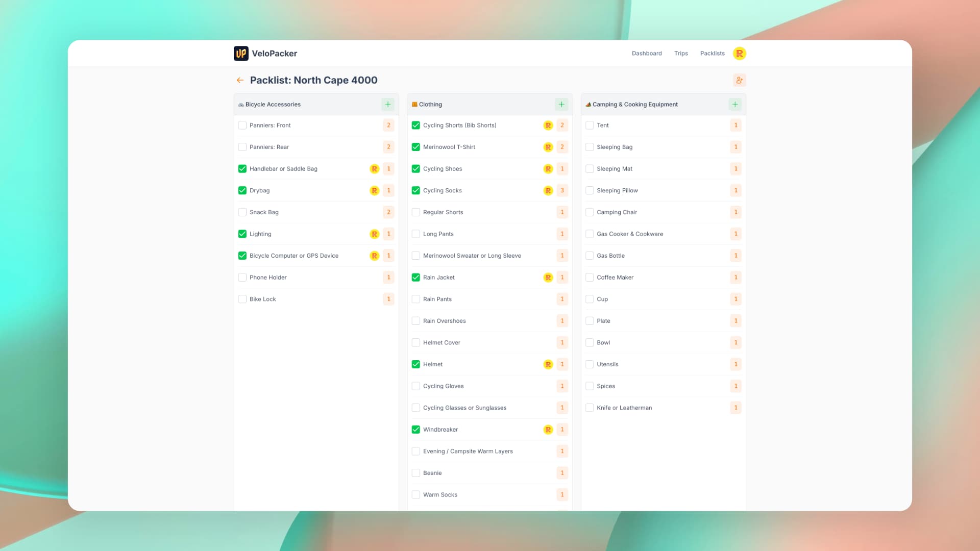Screen dimensions: 980x551
Task: Click the assignee badge on Rain Jacket
Action: 548,277
